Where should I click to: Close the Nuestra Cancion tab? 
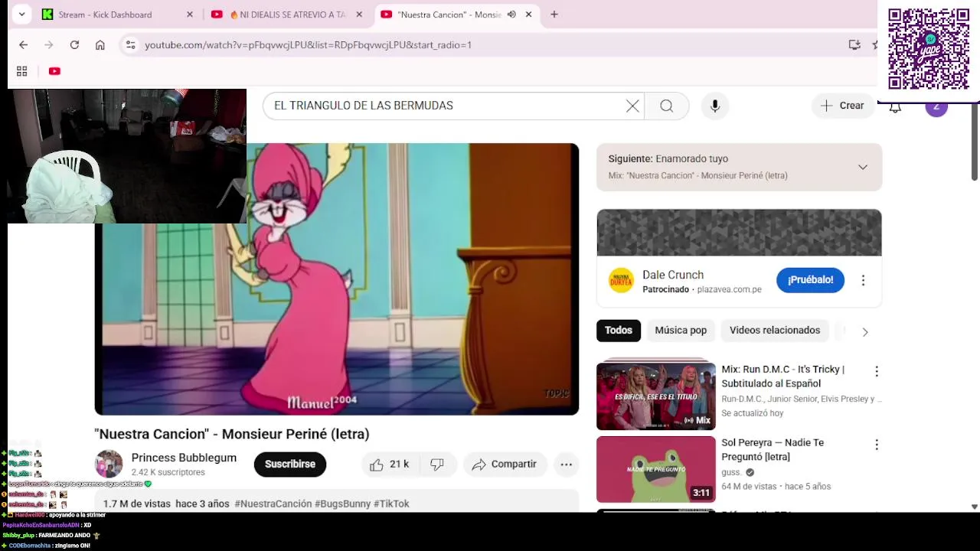(x=528, y=15)
